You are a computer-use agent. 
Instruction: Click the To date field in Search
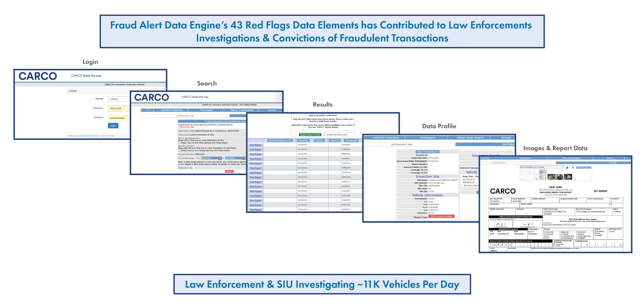(233, 158)
